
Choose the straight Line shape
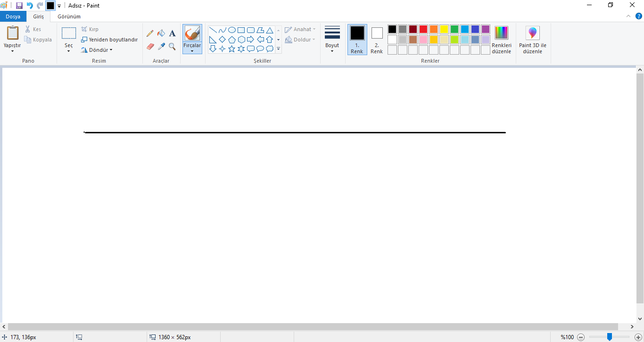coord(213,30)
